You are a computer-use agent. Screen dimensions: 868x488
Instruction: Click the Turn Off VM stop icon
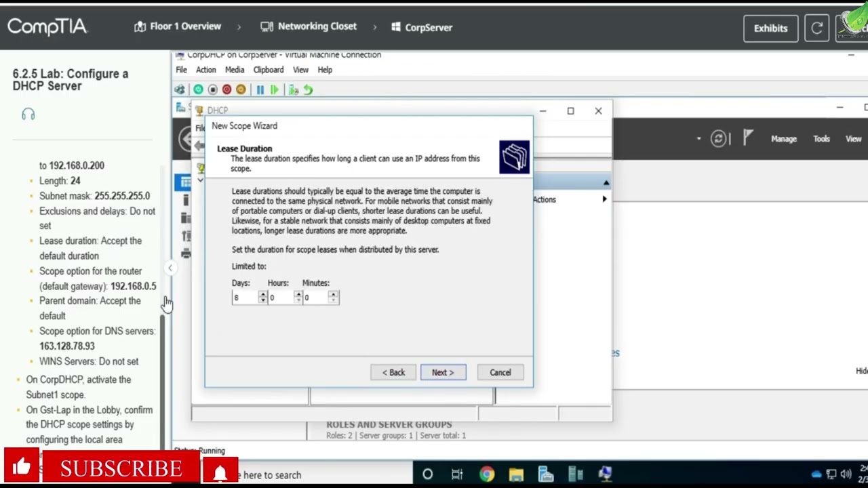click(212, 89)
